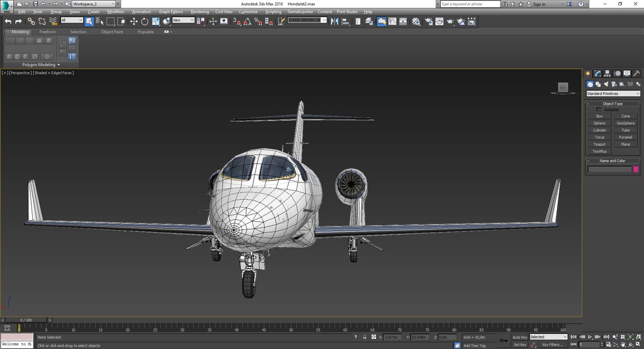The image size is (644, 349).
Task: Click the Sphere object type button
Action: 599,123
